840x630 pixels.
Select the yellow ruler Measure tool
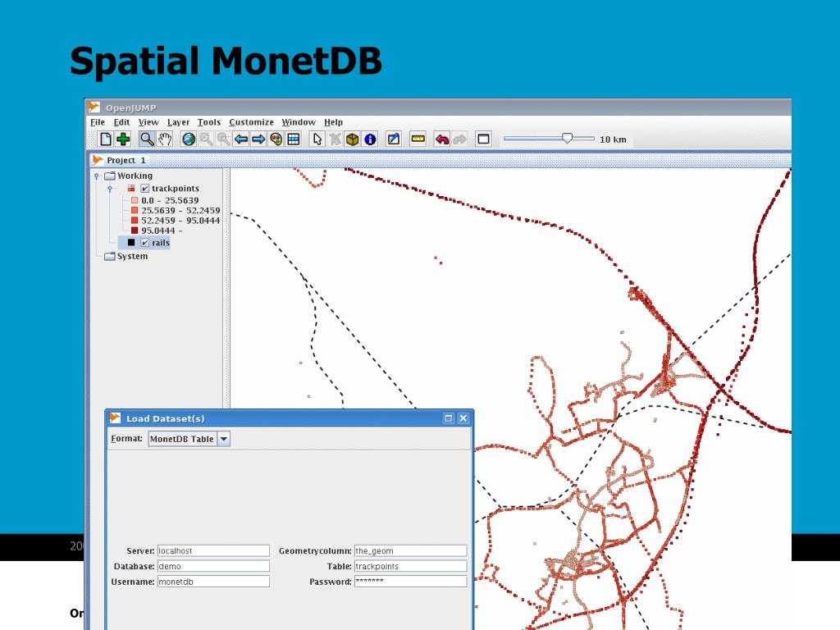pos(418,139)
